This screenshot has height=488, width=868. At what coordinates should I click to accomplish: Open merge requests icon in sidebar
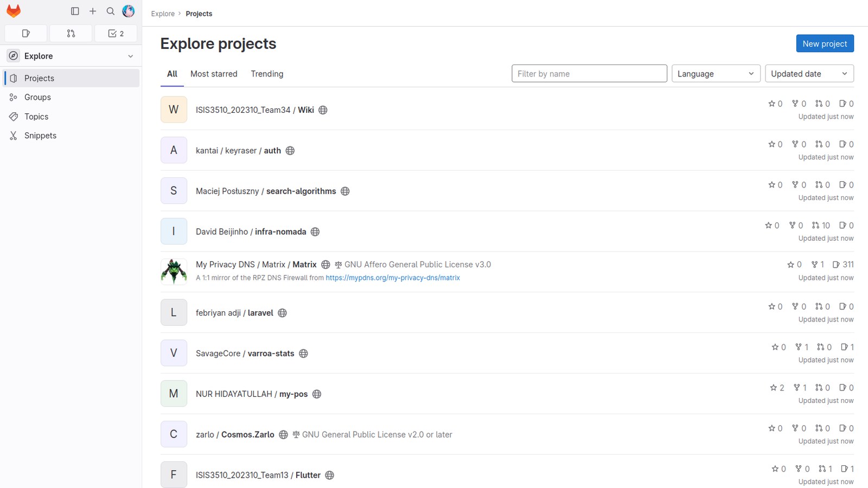(71, 34)
